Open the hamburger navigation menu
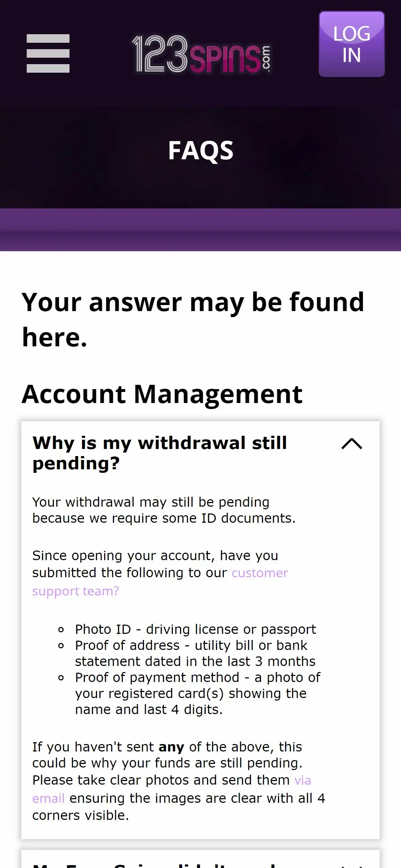Viewport: 401px width, 868px height. coord(48,53)
